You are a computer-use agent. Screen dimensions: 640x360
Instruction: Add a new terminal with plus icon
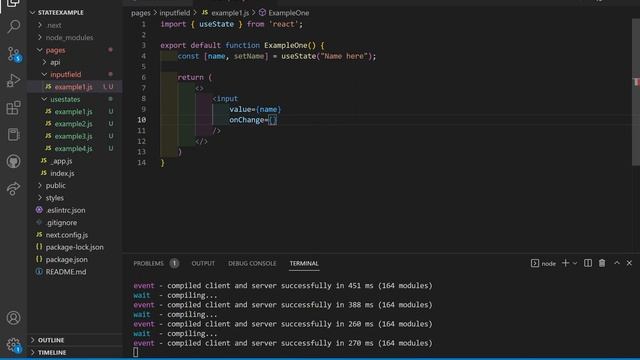pos(565,263)
